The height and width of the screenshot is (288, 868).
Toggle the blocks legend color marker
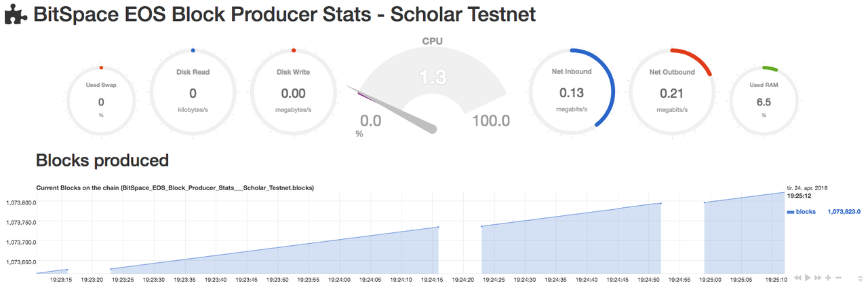[790, 213]
